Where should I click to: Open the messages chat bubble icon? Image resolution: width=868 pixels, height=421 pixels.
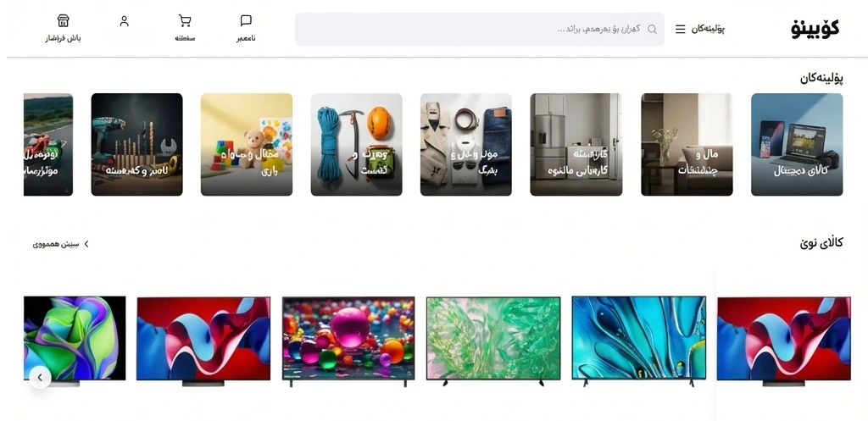pos(246,20)
